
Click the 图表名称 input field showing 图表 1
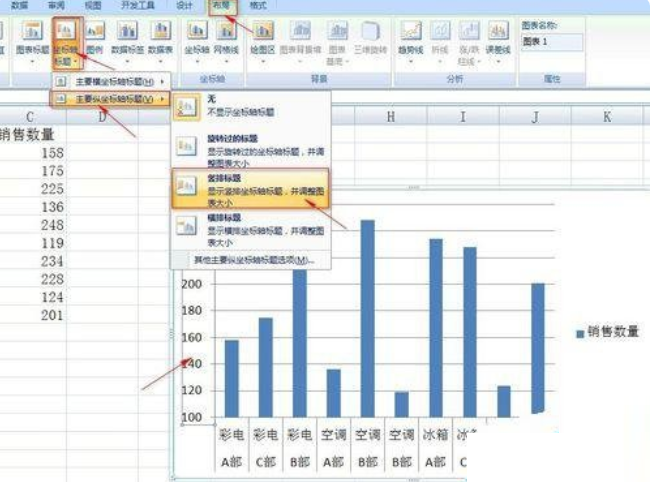pos(552,42)
